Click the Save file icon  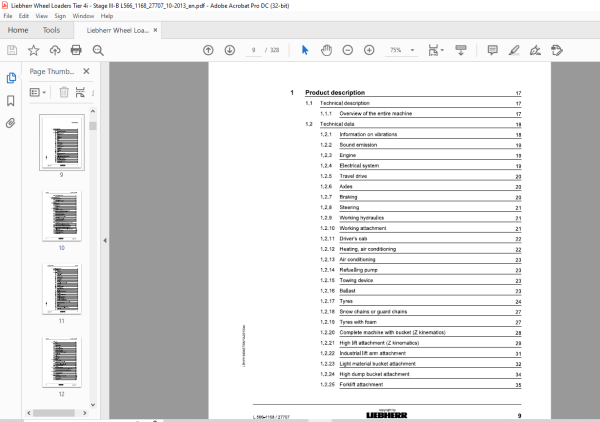[12, 50]
